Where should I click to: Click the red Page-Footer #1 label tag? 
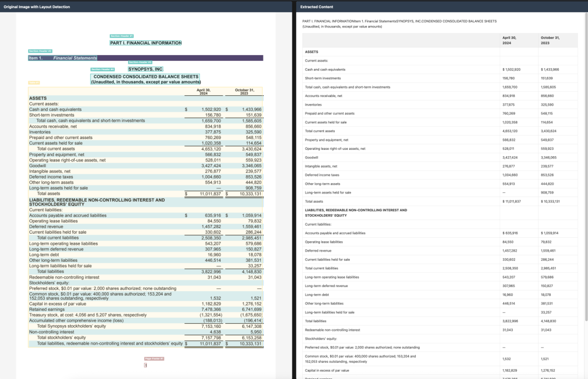[154, 358]
